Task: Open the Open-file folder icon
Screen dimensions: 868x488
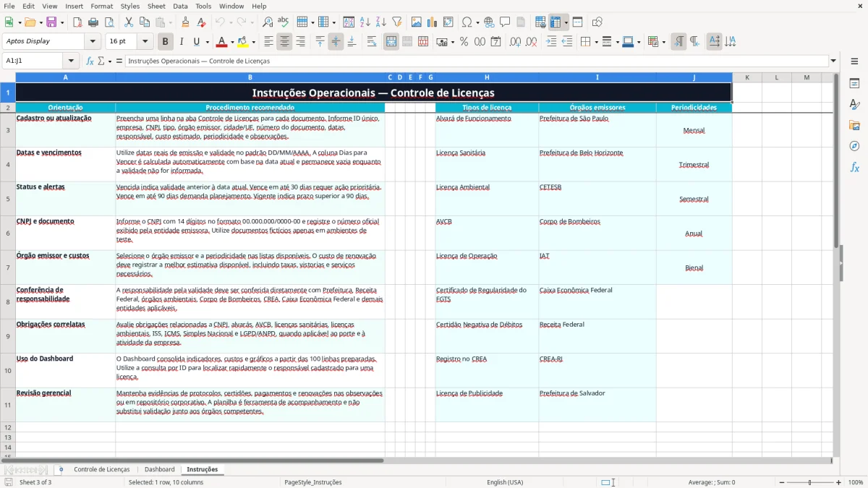Action: pyautogui.click(x=29, y=22)
